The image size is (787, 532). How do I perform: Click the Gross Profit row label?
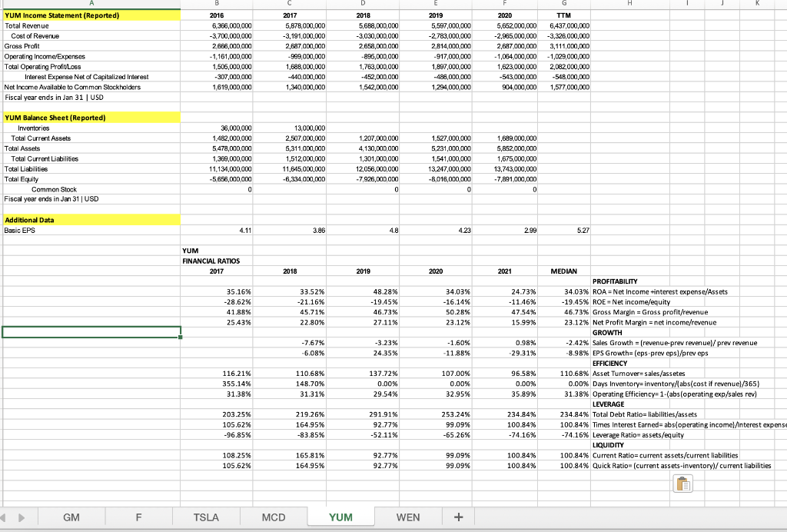[x=22, y=46]
